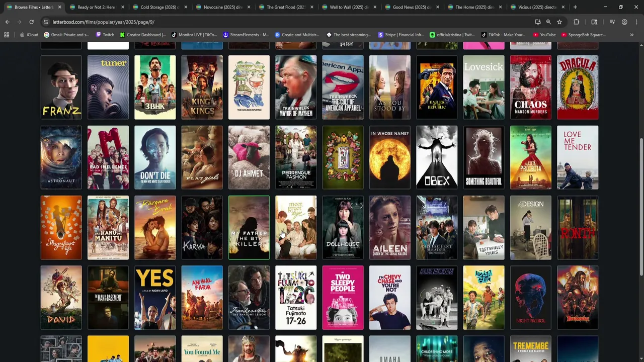Open the media controls music note icon
The image size is (644, 362).
point(612,22)
